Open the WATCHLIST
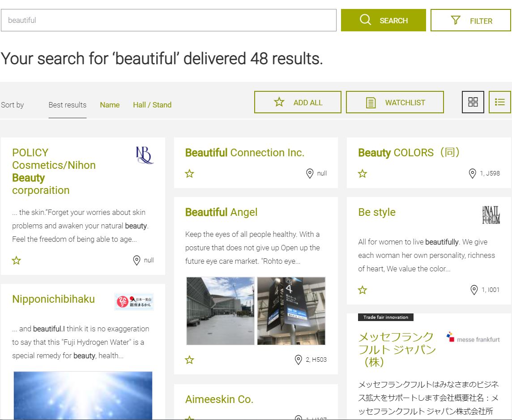Screen dimensions: 512x420 tap(395, 102)
